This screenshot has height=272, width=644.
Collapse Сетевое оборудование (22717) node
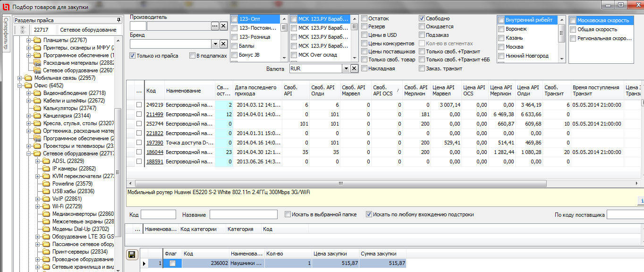click(29, 153)
